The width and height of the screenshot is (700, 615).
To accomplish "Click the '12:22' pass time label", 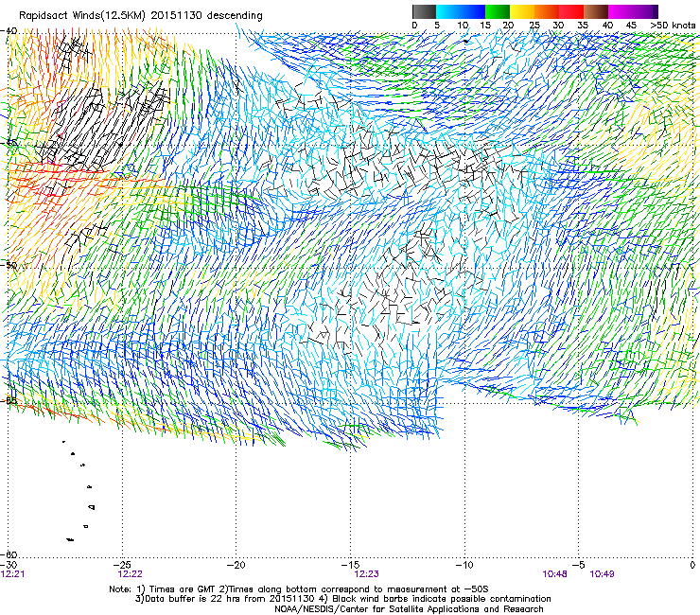I will point(131,574).
